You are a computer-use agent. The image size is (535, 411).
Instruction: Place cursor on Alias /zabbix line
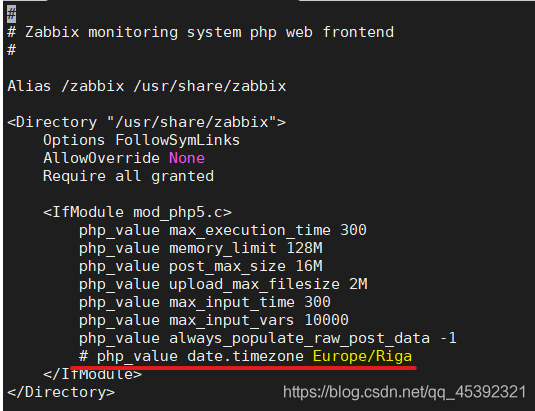coord(147,86)
